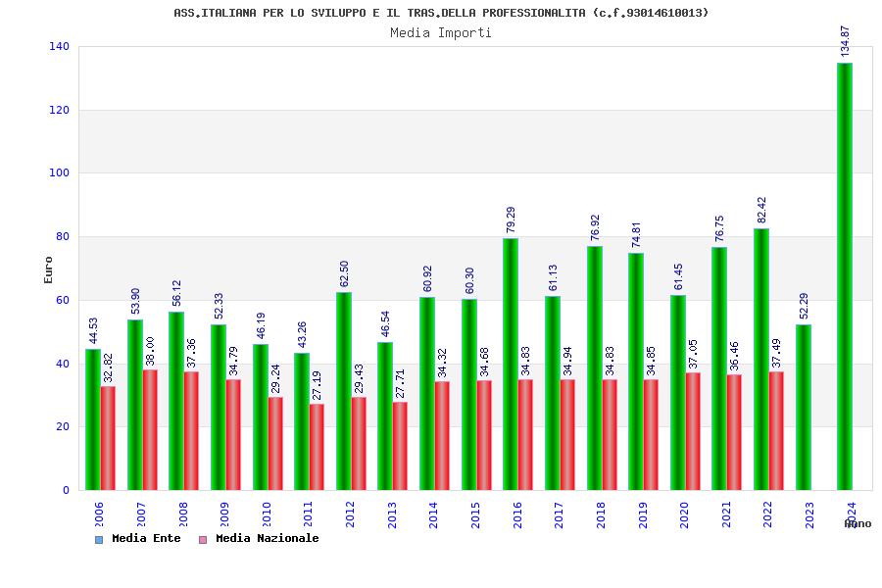Click the chart title ASS.ITALIANA PER LO SVILUPPO
Screen dimensions: 882x588
[x=441, y=13]
